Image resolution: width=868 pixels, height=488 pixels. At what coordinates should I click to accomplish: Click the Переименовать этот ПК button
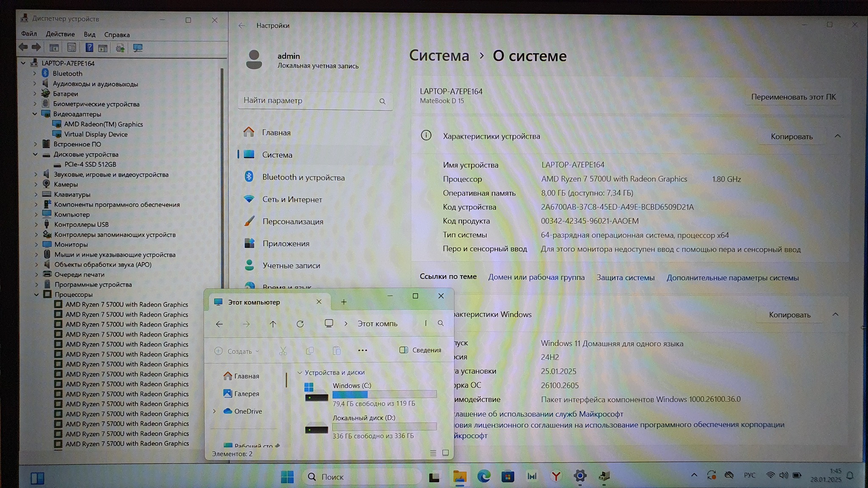[793, 97]
